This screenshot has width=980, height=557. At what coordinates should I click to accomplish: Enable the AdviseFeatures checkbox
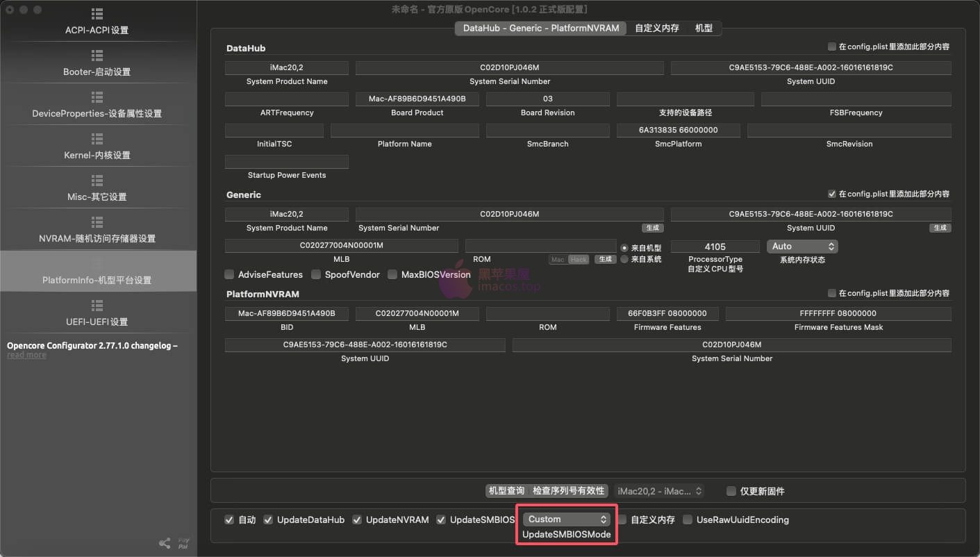[x=230, y=274]
